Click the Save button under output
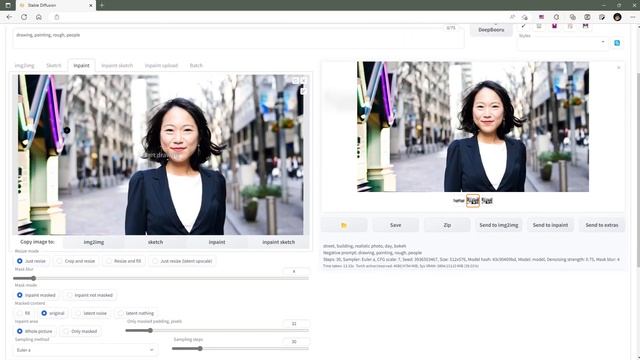 396,225
